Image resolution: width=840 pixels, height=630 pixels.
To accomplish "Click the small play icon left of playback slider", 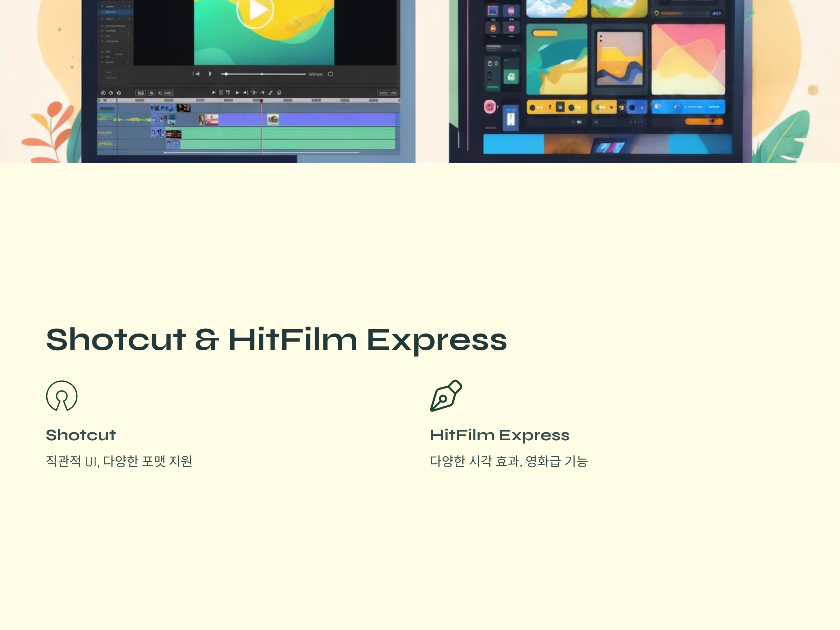I will pyautogui.click(x=210, y=73).
